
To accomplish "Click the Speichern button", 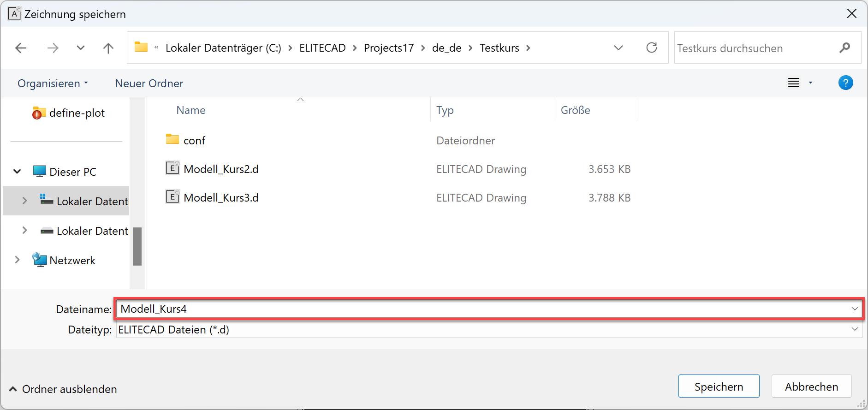I will tap(718, 386).
